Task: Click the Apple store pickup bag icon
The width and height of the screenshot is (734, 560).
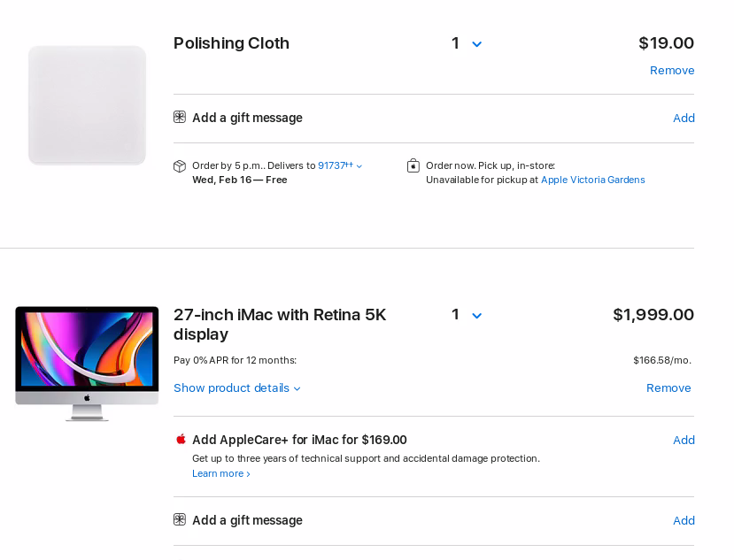Action: coord(413,165)
